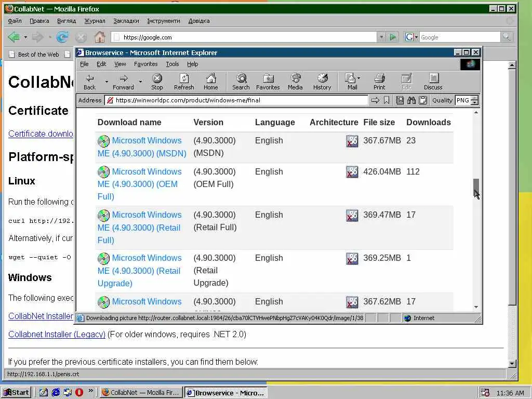Open the Firefox Закладки menu

click(126, 21)
